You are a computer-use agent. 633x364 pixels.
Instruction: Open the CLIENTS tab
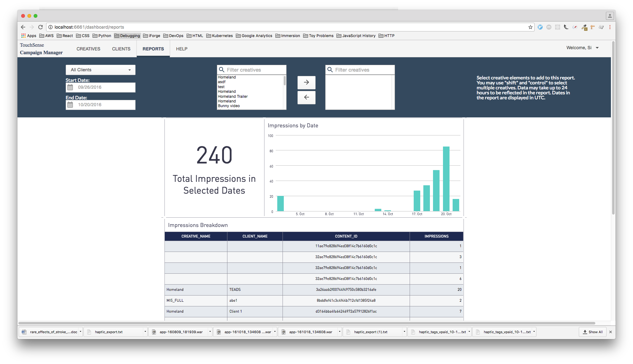pos(121,49)
